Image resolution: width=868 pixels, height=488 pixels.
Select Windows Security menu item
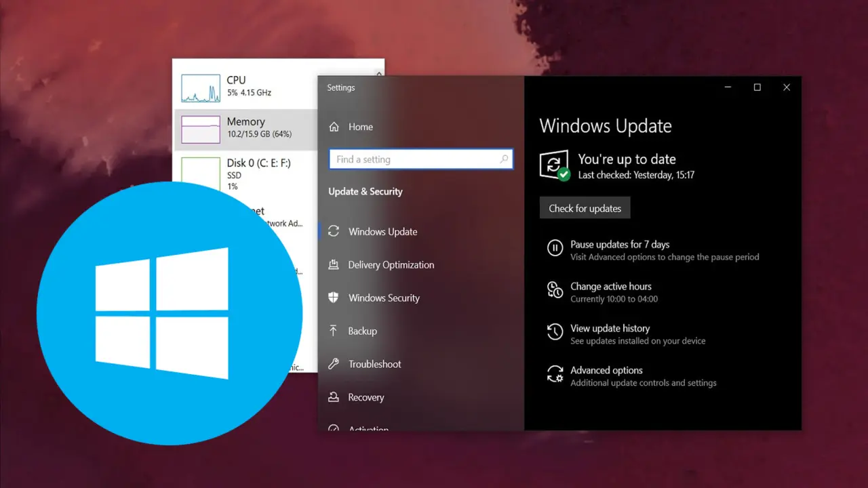[x=384, y=298]
